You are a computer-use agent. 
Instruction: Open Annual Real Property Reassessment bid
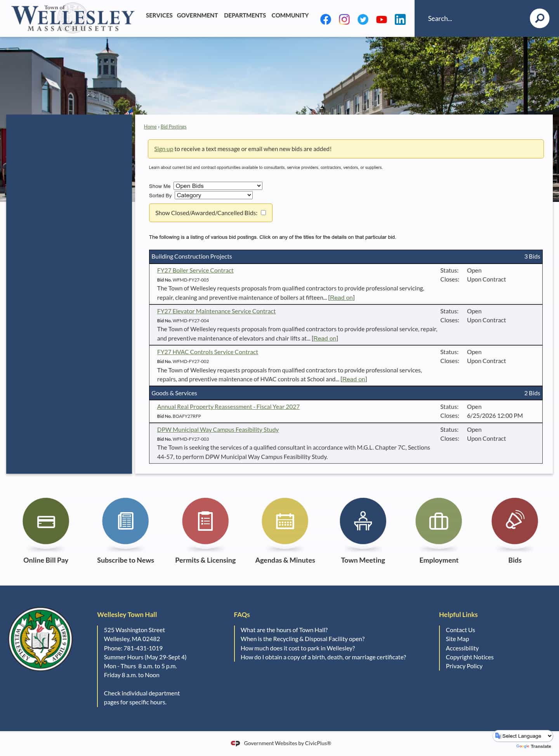click(228, 407)
